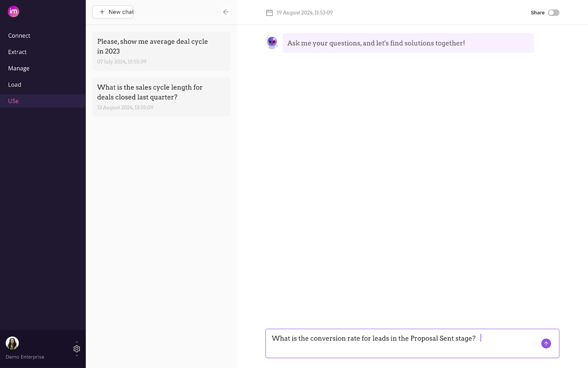588x368 pixels.
Task: Open the sales cycle length chat
Action: point(161,97)
